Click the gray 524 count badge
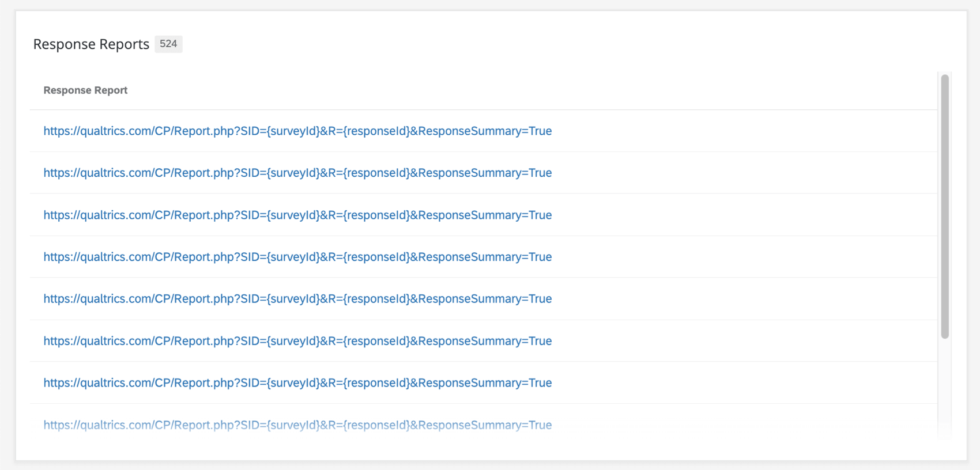Image resolution: width=980 pixels, height=470 pixels. pyautogui.click(x=168, y=44)
